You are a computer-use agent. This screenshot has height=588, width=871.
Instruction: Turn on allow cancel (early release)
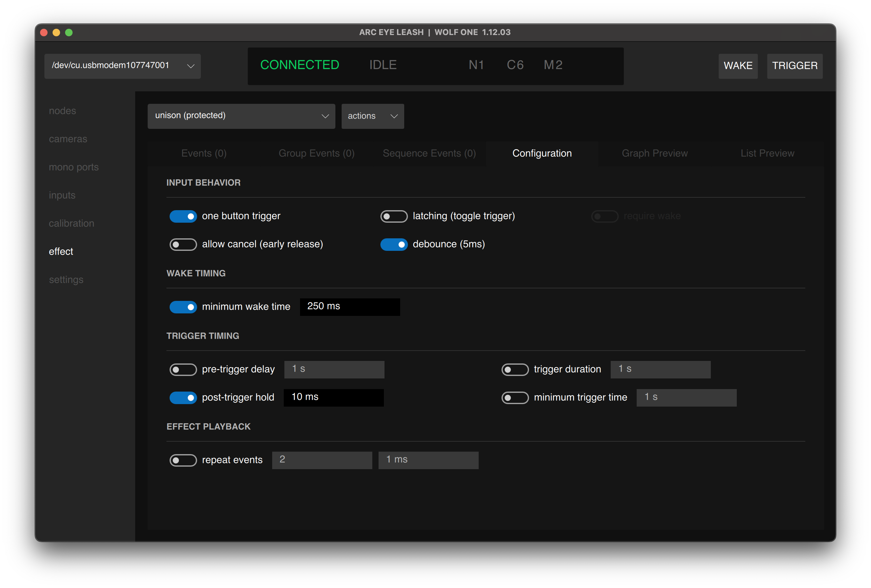click(183, 244)
